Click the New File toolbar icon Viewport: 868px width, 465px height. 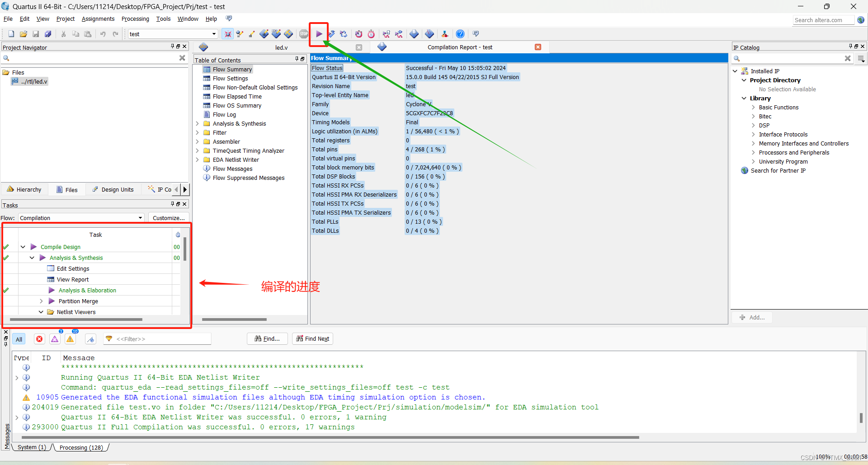[11, 34]
